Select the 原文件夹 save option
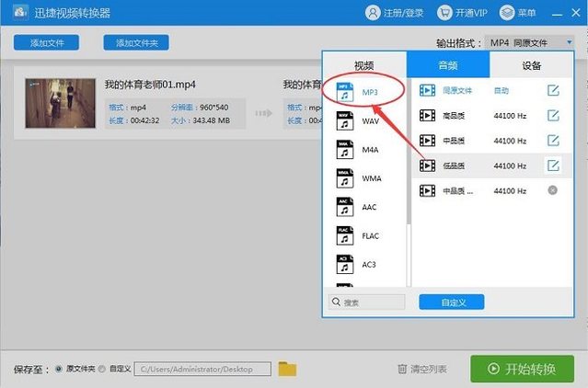 (x=59, y=369)
